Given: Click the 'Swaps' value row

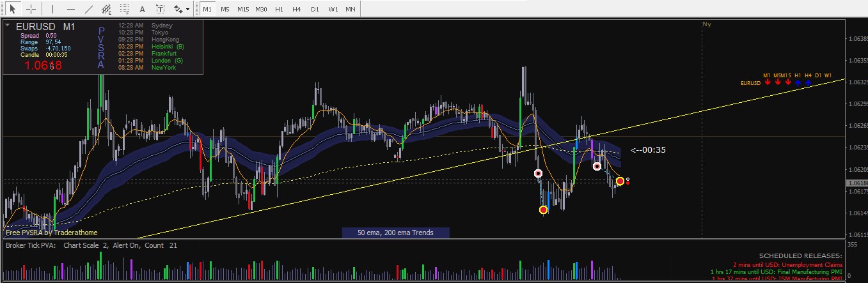Looking at the screenshot, I should 45,49.
